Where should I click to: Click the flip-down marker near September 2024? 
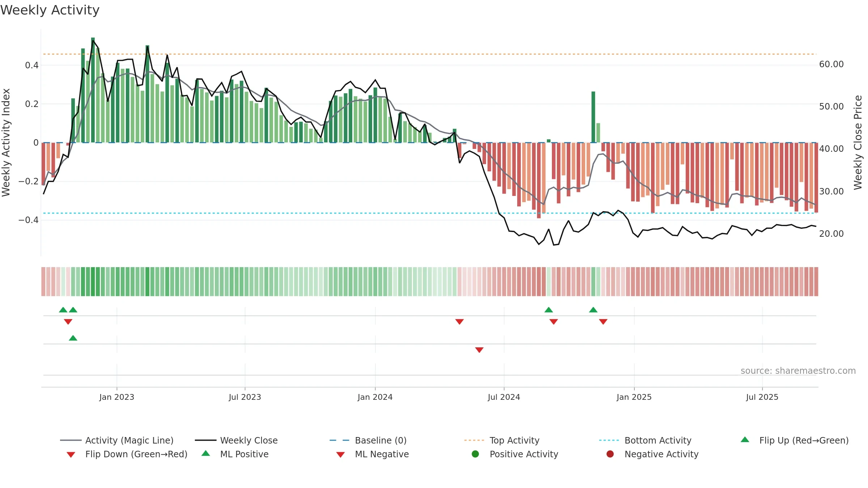554,322
